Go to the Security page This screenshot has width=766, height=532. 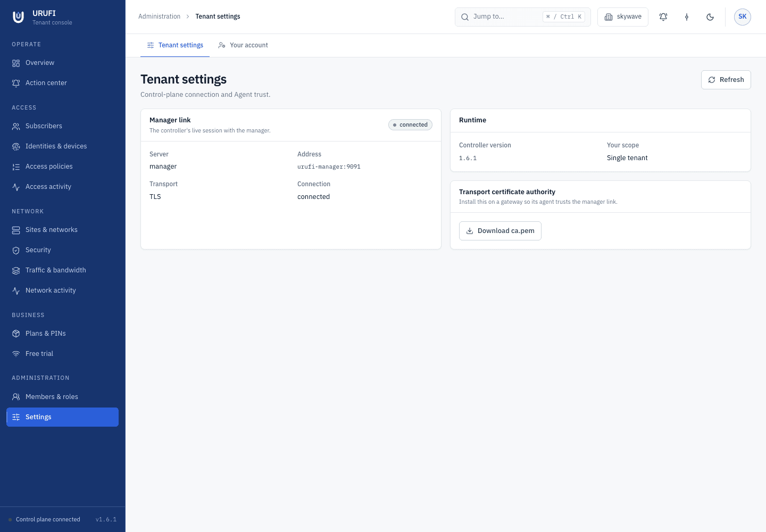coord(62,250)
